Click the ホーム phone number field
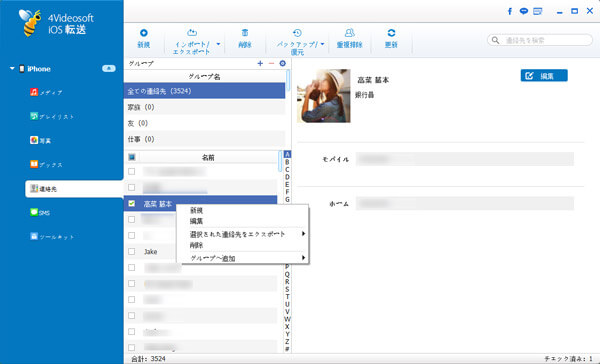 pos(465,204)
